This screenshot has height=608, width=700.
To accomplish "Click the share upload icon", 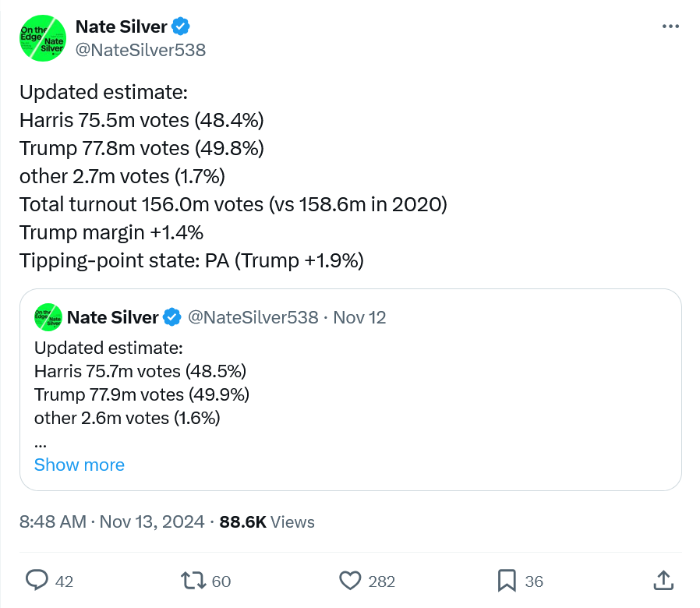I will tap(663, 581).
